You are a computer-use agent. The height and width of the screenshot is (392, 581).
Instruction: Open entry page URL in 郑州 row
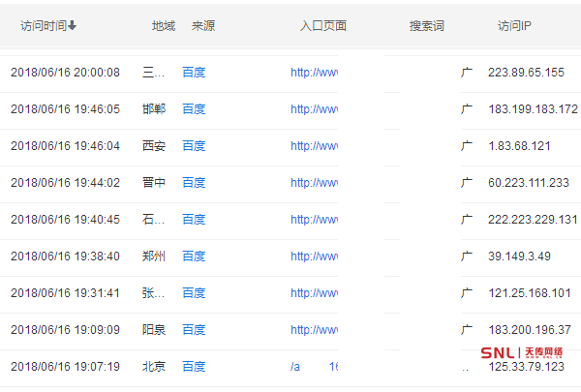click(x=314, y=256)
